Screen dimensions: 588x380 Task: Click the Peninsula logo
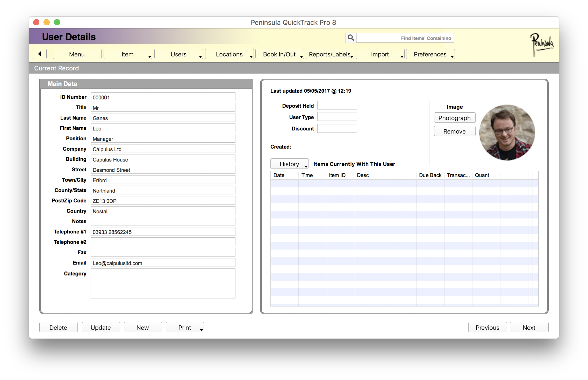point(542,44)
